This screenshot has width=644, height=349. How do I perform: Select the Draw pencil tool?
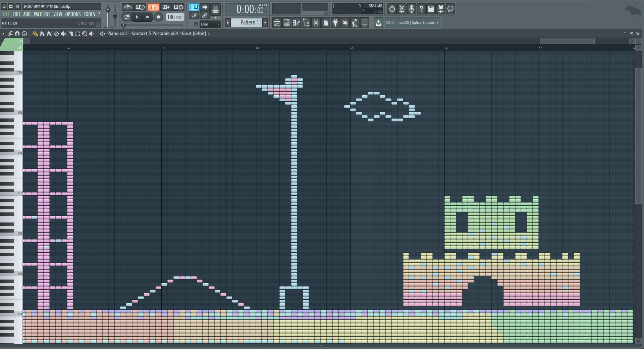35,34
